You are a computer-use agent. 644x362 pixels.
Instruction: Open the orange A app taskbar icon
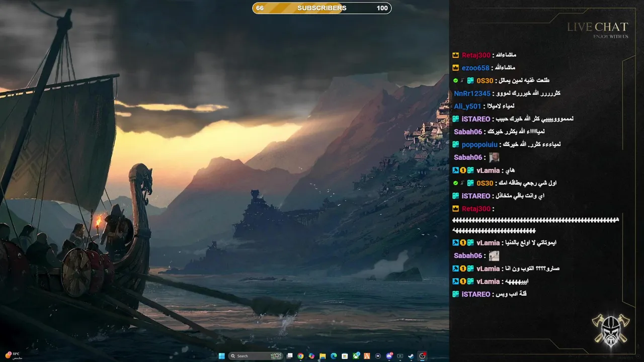[x=367, y=356]
